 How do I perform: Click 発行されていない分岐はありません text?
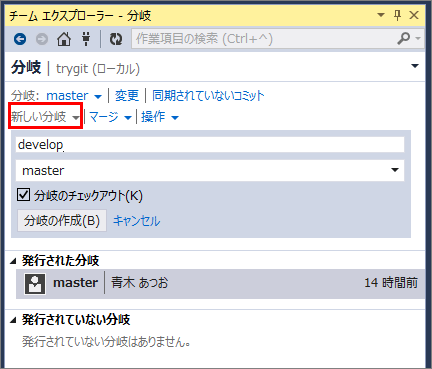pos(106,342)
